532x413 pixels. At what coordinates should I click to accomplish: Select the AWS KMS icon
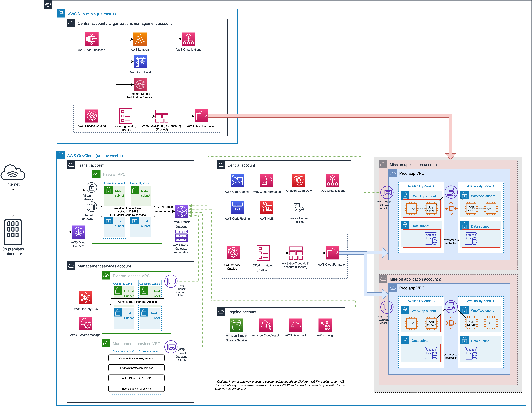pos(267,207)
